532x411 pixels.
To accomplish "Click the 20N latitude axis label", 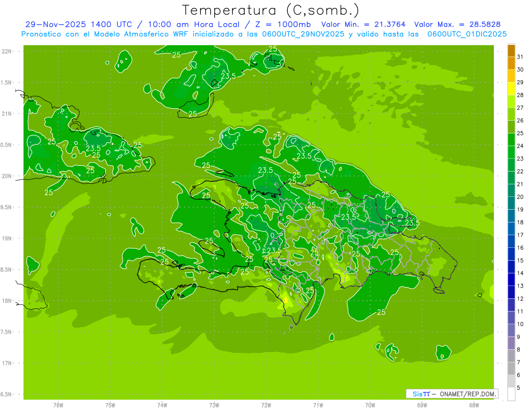I will 7,176.
